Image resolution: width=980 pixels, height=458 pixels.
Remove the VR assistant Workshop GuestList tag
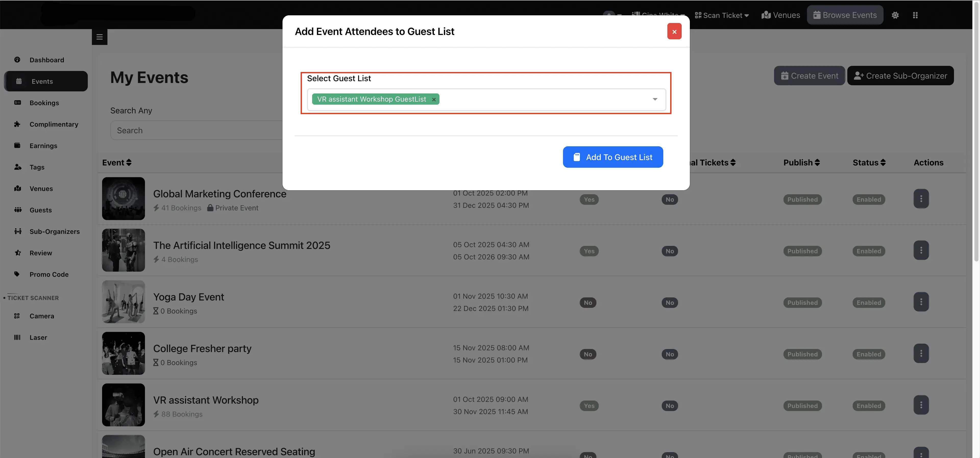(x=434, y=99)
